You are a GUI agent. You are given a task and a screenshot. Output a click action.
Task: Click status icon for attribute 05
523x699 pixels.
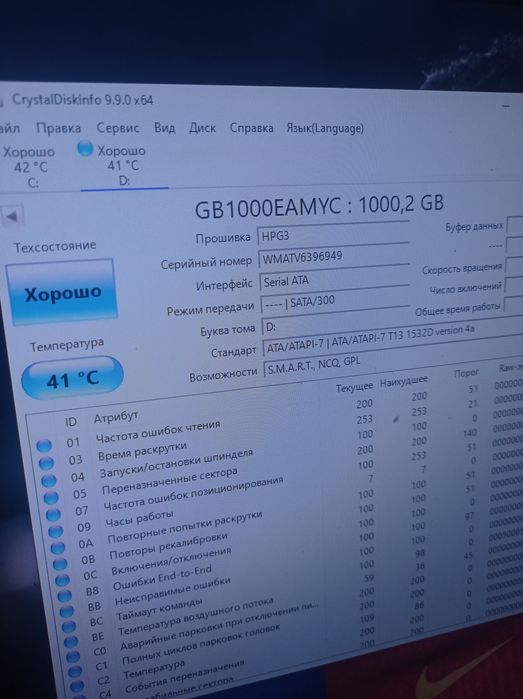[51, 497]
